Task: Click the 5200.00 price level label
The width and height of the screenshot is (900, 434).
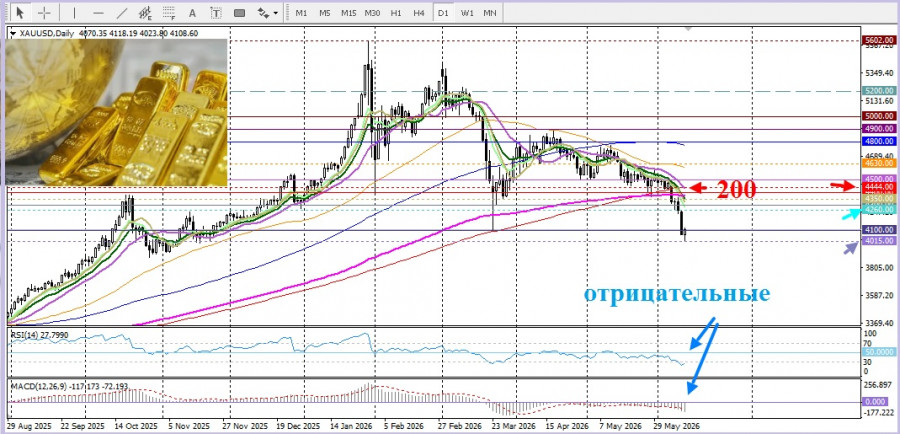Action: (879, 91)
